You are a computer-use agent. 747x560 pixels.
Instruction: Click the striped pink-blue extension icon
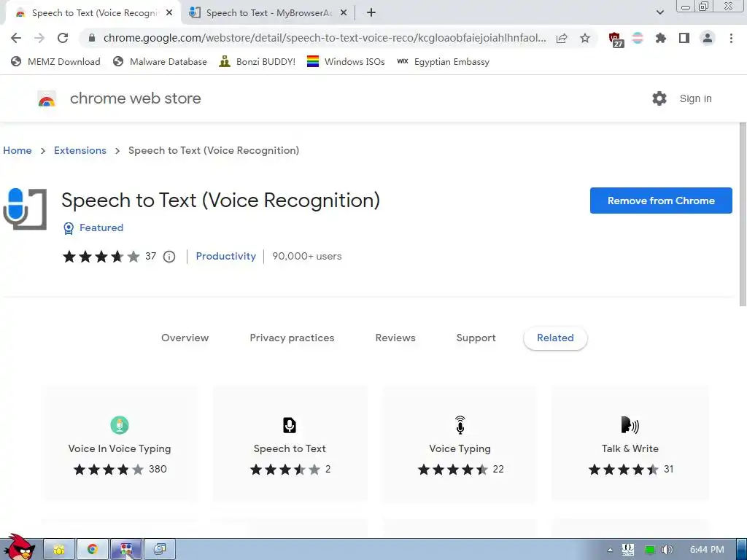pos(638,38)
